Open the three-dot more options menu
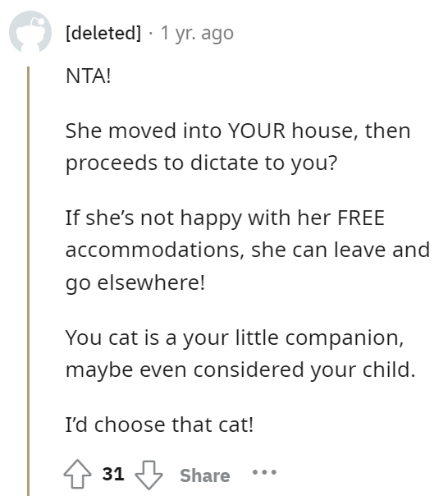The width and height of the screenshot is (448, 496). coord(264,472)
